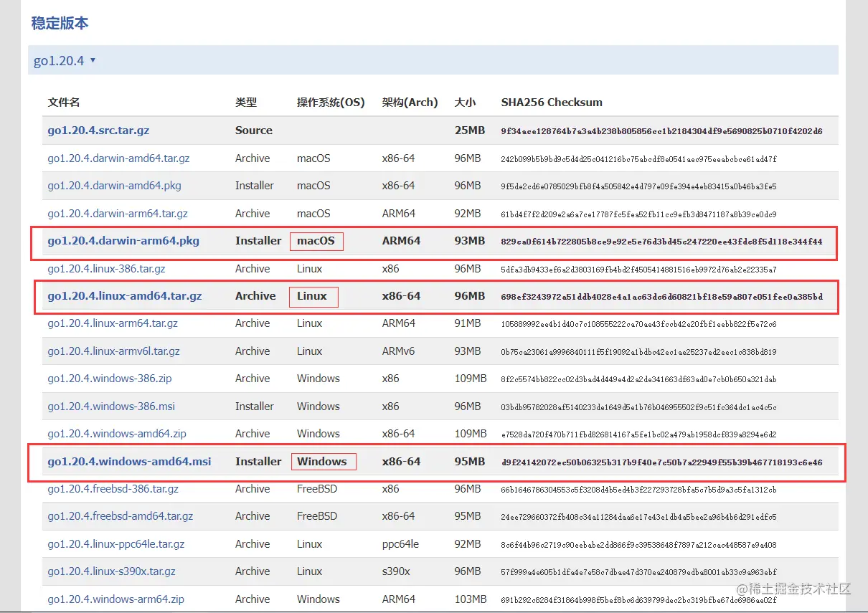Click 93MB size in darwin-arm64.pkg row

point(470,241)
